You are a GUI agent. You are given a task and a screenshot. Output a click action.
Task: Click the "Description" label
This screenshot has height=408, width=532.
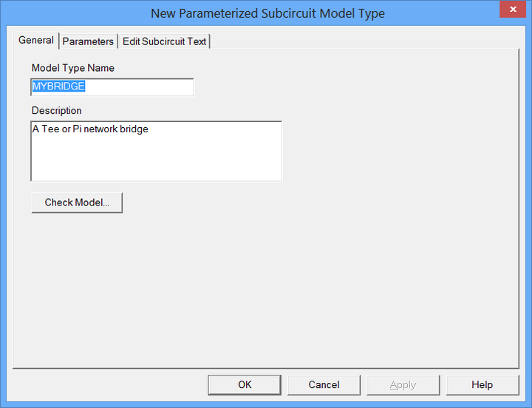56,111
